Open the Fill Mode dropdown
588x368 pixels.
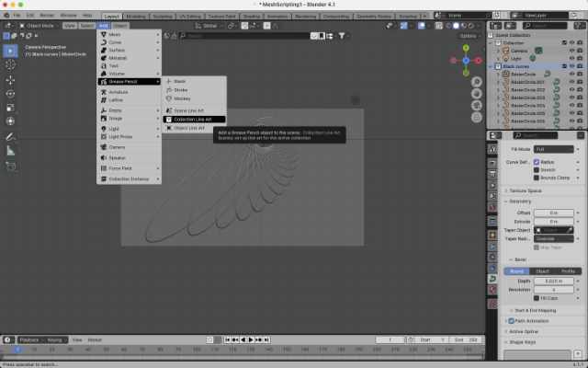553,149
